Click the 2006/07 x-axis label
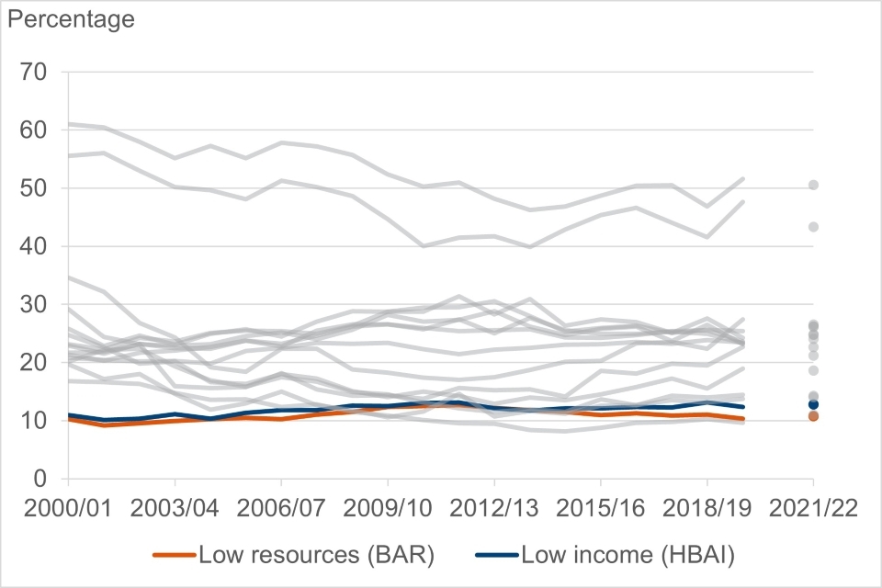Viewport: 882px width, 588px height. [x=281, y=507]
